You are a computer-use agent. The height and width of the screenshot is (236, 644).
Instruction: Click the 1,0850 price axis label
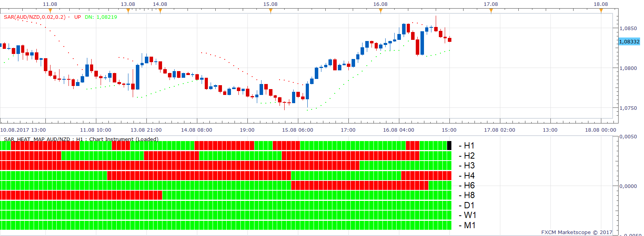click(x=628, y=28)
